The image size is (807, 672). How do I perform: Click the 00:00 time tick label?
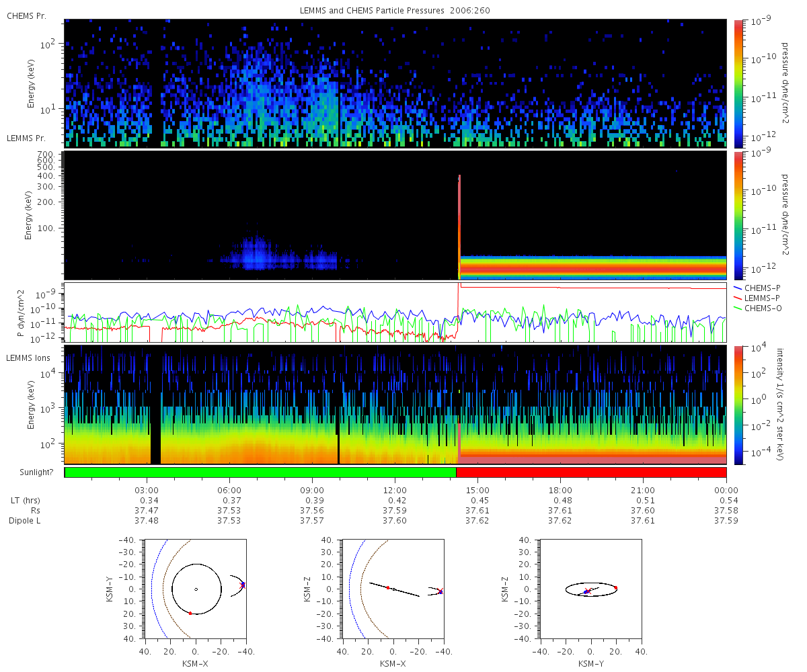point(726,489)
